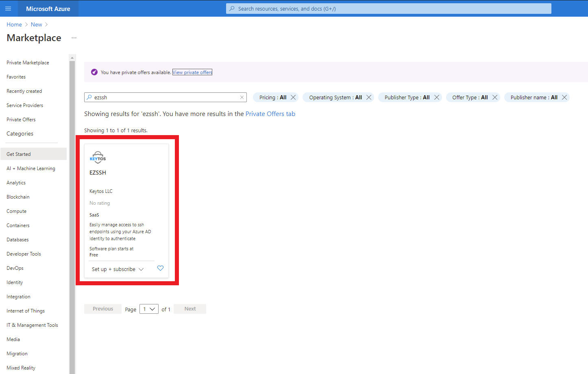Select Developer Tools category
588x374 pixels.
tap(24, 254)
